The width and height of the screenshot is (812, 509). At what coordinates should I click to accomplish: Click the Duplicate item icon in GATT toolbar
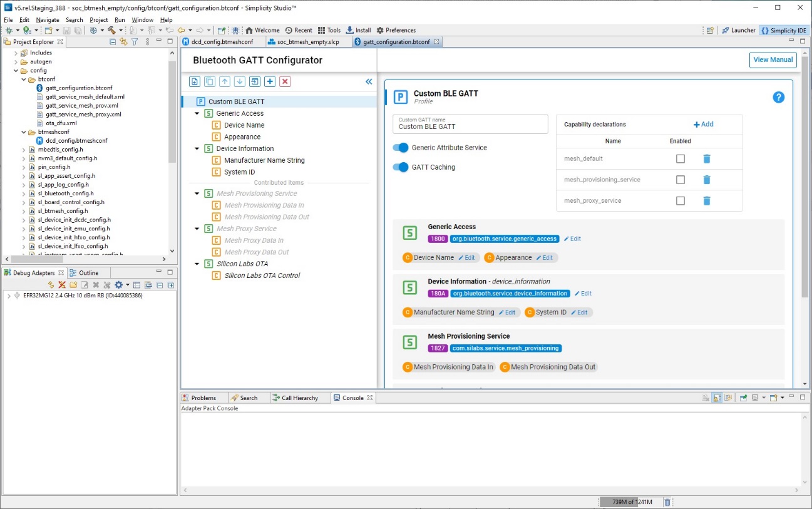210,81
